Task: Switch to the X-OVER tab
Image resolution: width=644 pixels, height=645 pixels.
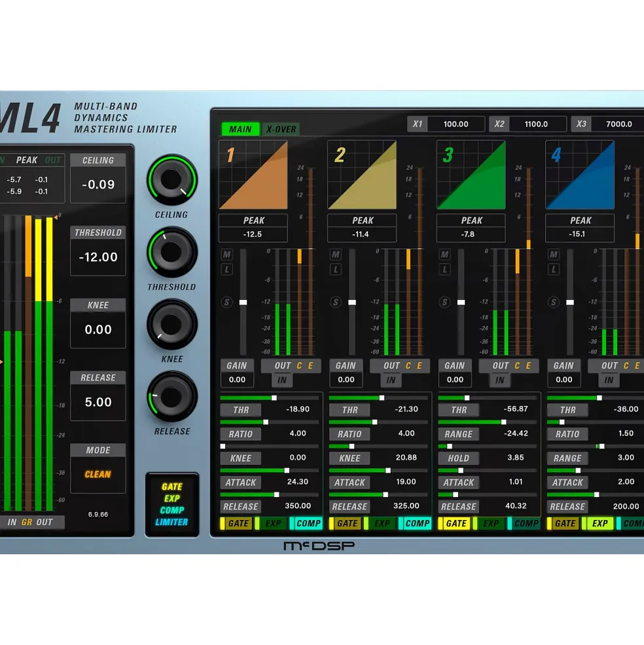Action: tap(281, 129)
